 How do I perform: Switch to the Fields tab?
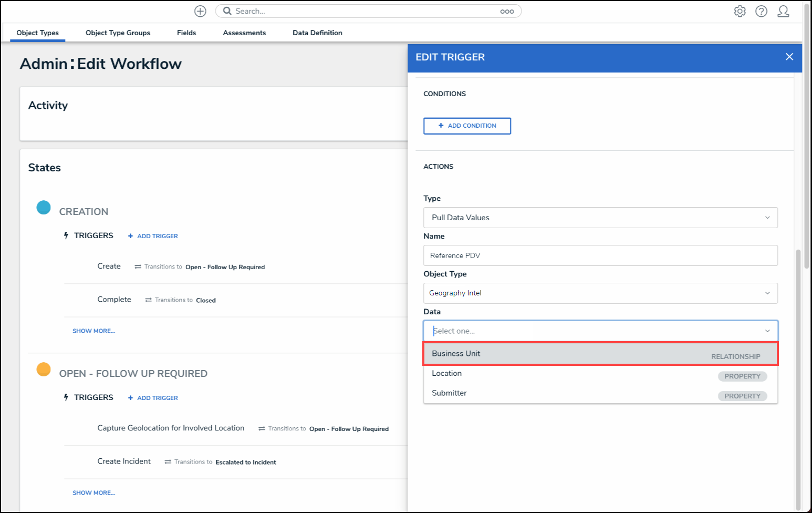pyautogui.click(x=186, y=33)
